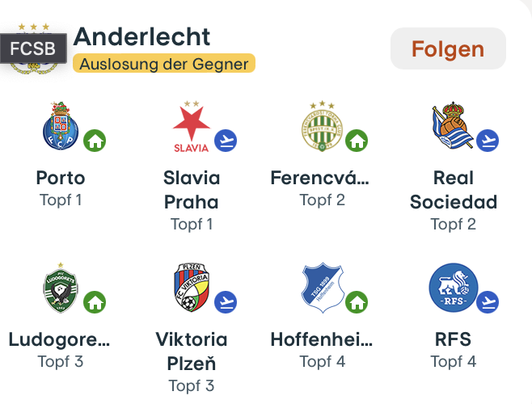This screenshot has width=532, height=404.
Task: Open the Porto team name link
Action: point(61,178)
